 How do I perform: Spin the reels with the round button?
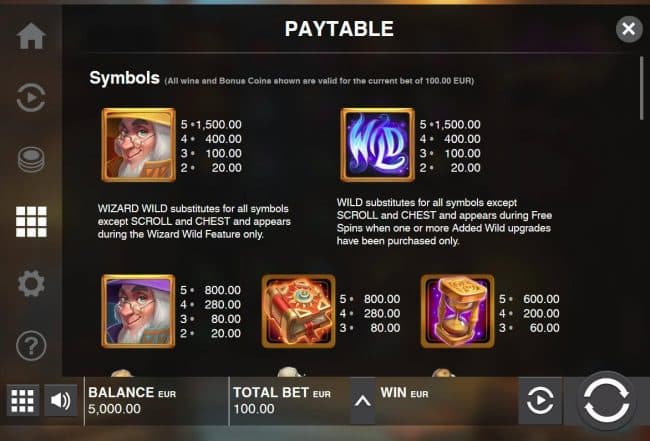(606, 400)
